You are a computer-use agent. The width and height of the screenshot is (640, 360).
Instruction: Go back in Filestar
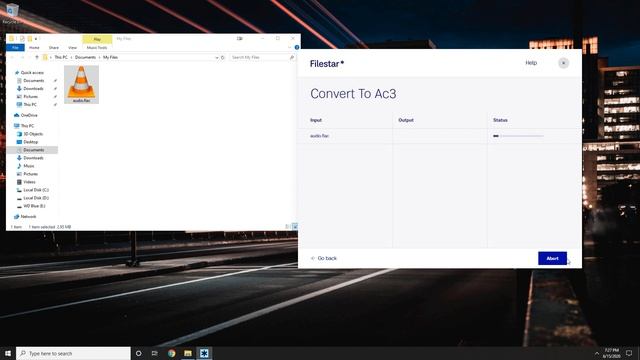tap(324, 258)
